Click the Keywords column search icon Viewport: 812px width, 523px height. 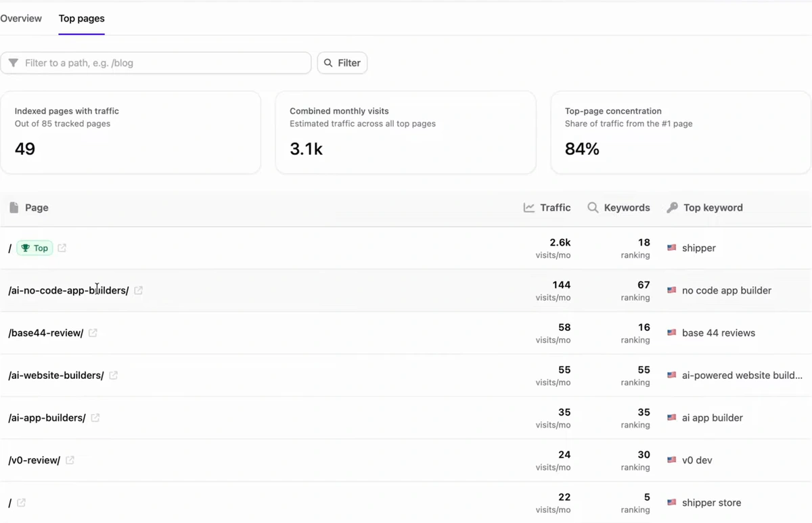click(x=593, y=208)
